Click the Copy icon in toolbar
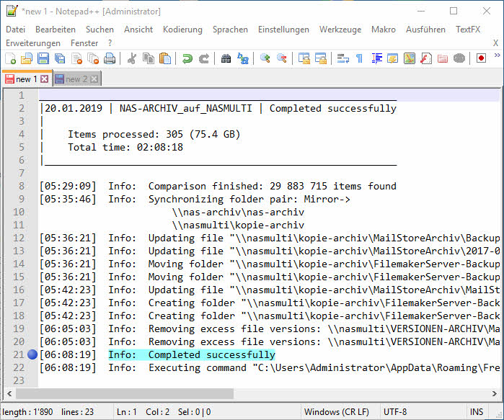This screenshot has height=420, width=504. tap(149, 58)
